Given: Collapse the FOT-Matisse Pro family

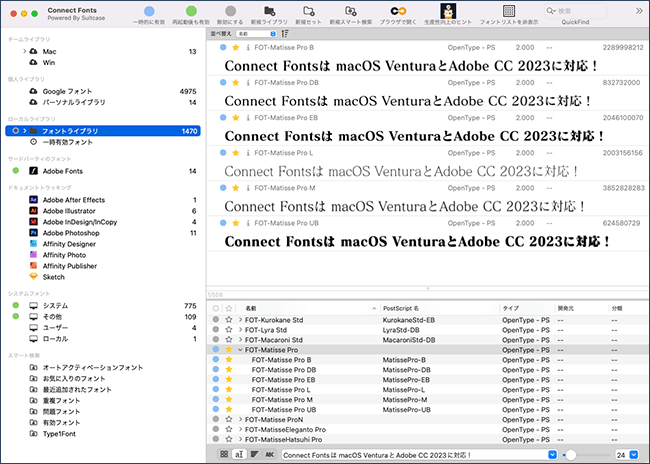Looking at the screenshot, I should 240,350.
